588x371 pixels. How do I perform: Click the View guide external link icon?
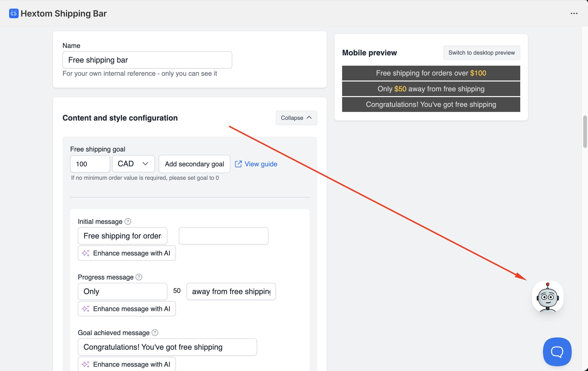point(238,164)
